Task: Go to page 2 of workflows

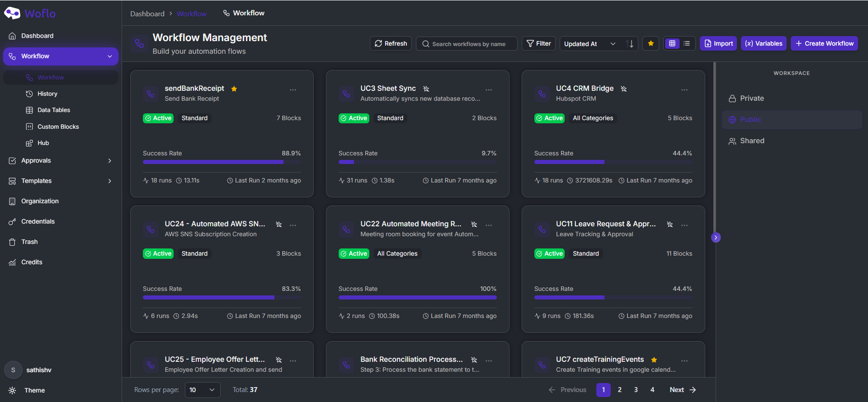Action: point(620,390)
